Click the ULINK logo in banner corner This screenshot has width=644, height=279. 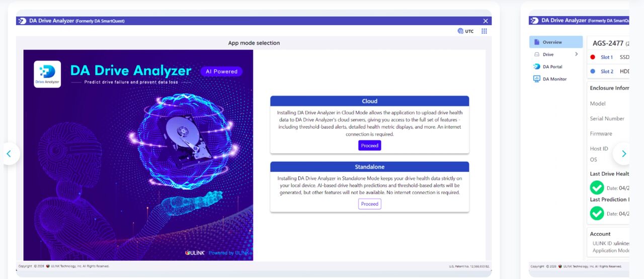195,253
